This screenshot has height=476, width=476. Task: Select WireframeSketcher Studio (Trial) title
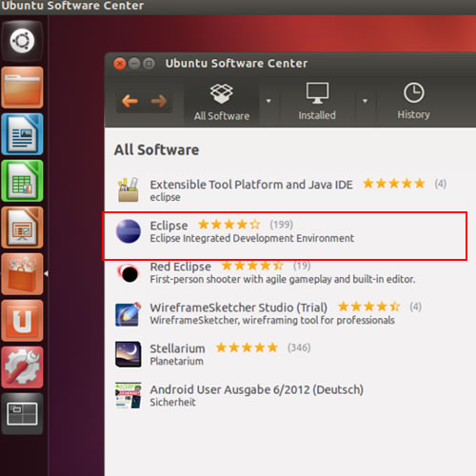click(x=238, y=307)
